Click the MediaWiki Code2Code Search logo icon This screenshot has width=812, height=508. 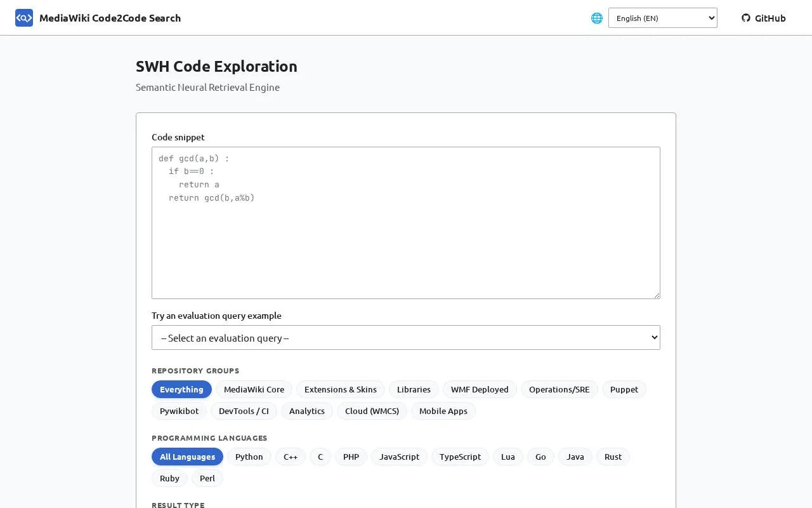[24, 18]
